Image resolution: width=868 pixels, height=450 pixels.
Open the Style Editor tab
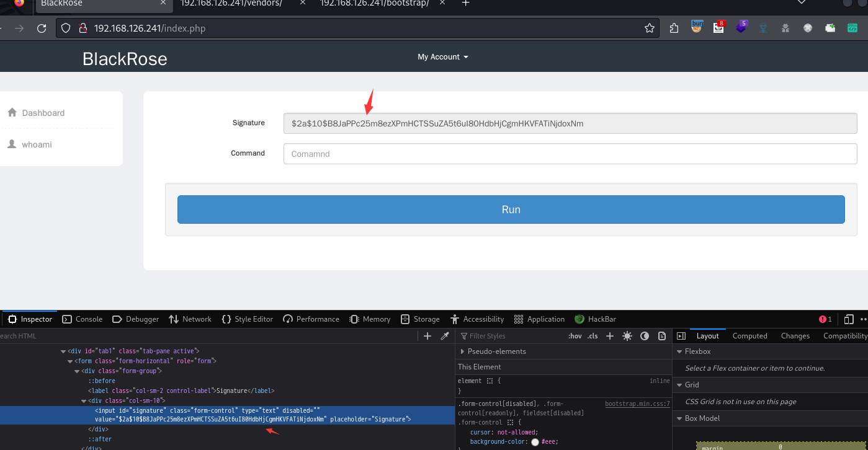coord(247,319)
